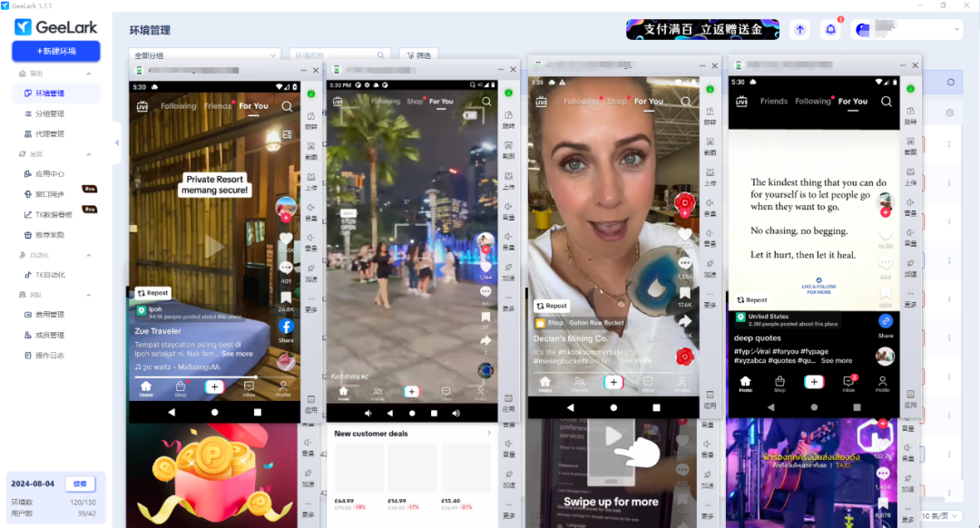
Task: Open the notification bell
Action: 830,29
